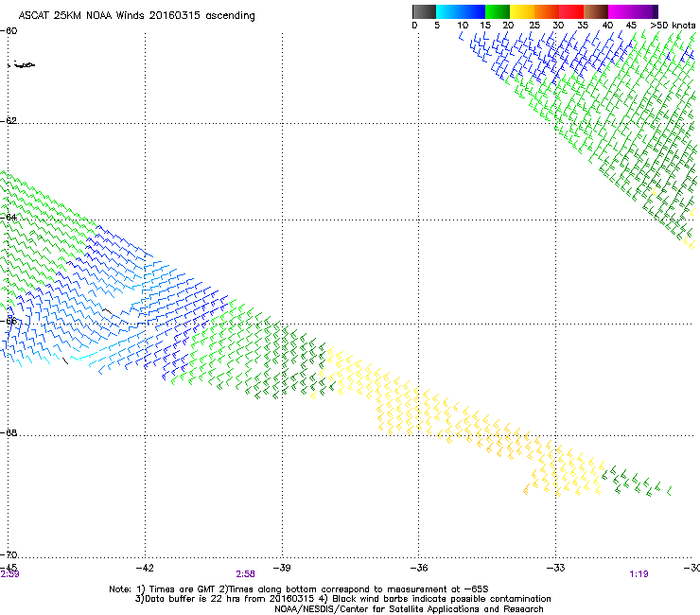700x615 pixels.
Task: Click the gray 0-5 knot legend color
Action: point(424,11)
